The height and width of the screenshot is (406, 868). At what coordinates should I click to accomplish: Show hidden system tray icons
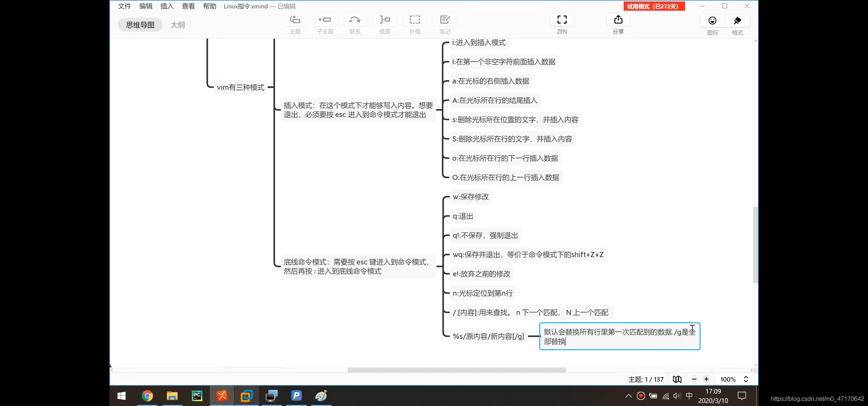pyautogui.click(x=628, y=396)
